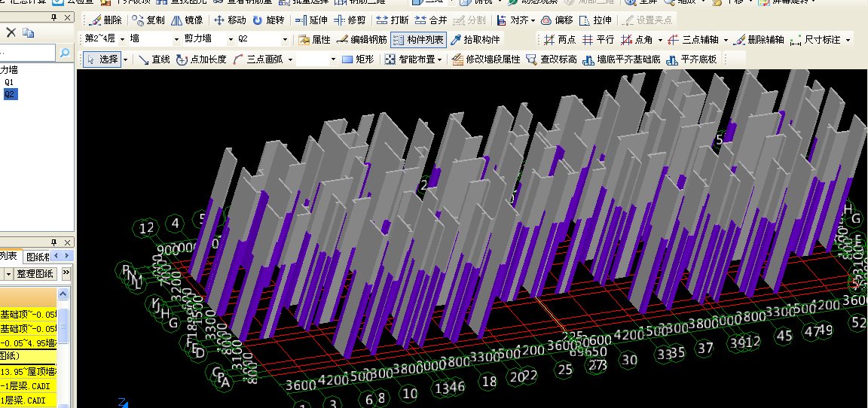Draw with the 直线 (line) tool
Viewport: 868px width, 408px height.
[154, 59]
